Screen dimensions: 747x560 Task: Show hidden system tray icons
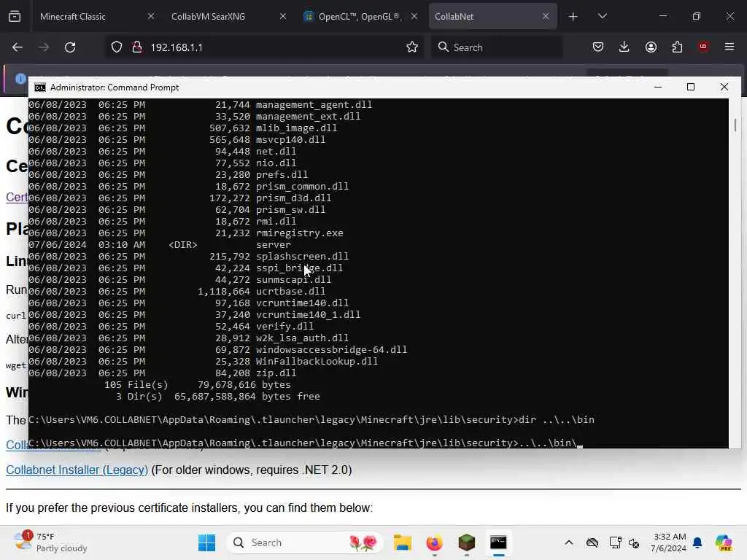tap(569, 542)
